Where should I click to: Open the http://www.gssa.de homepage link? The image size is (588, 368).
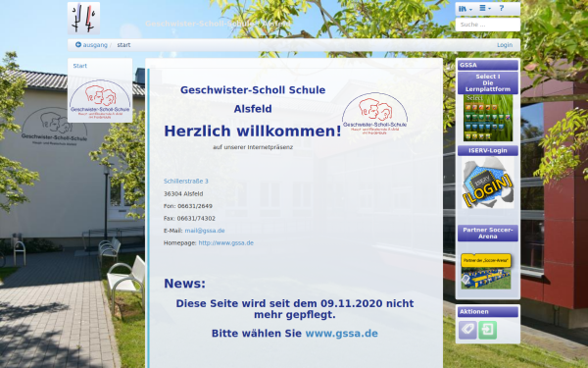[225, 243]
